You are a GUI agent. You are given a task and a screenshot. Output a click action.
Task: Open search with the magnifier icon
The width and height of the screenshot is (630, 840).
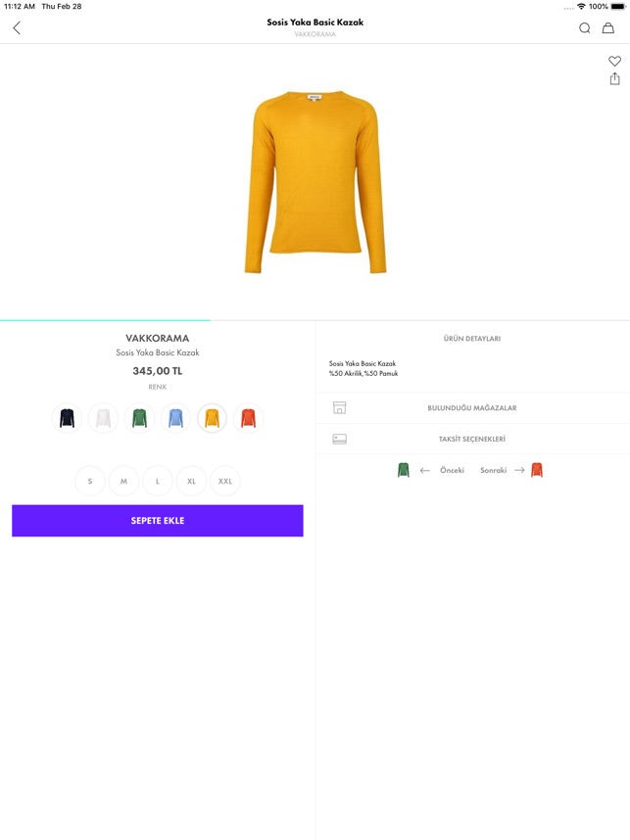pyautogui.click(x=584, y=27)
